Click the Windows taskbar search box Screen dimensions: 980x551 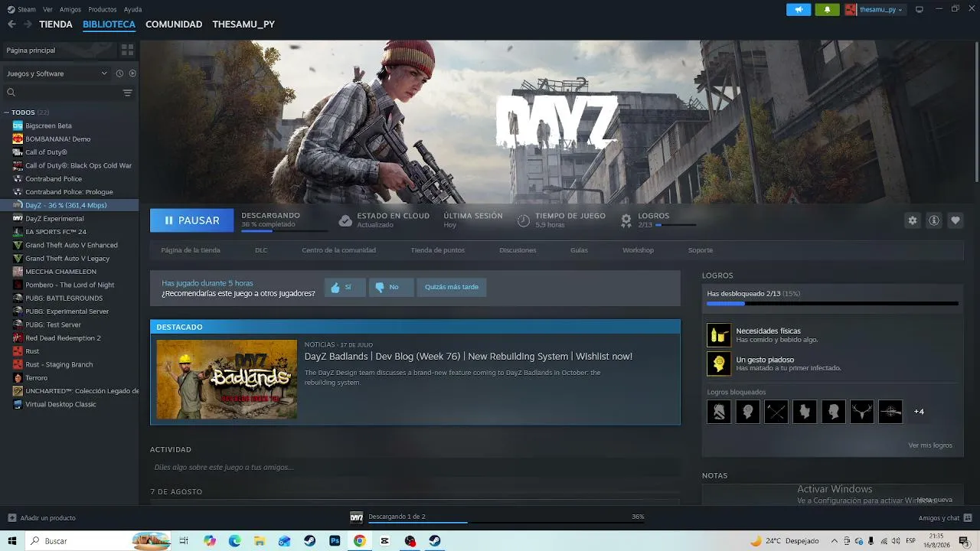click(98, 541)
